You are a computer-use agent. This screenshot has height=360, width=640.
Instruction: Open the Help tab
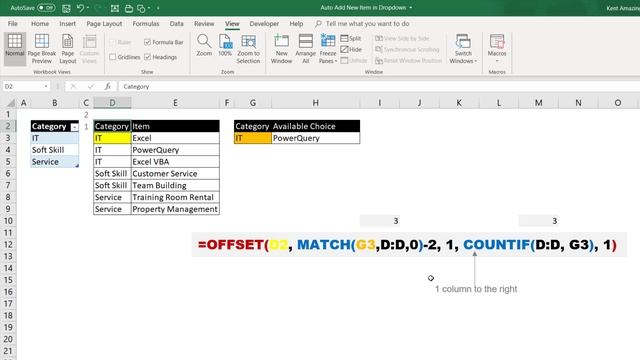coord(296,24)
